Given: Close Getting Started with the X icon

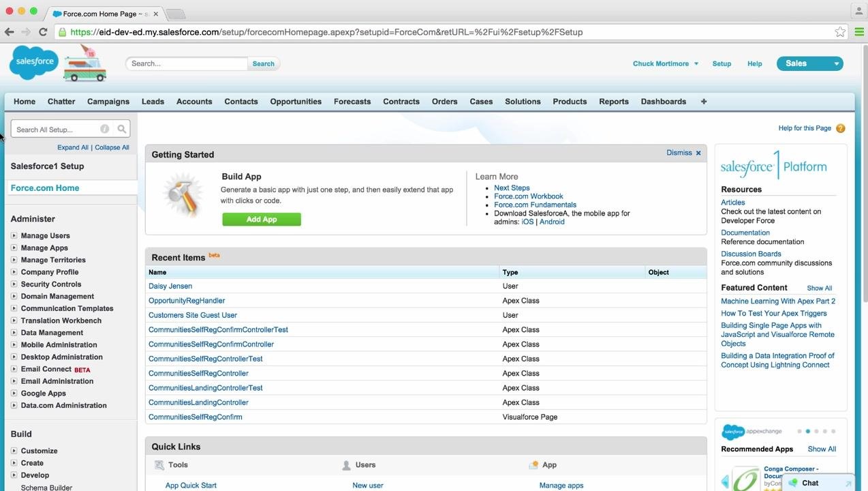Looking at the screenshot, I should (x=698, y=153).
